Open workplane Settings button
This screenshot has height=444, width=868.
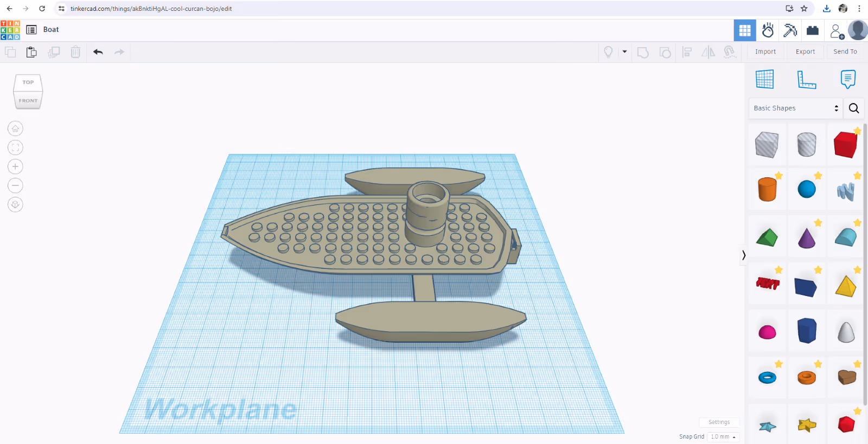719,422
